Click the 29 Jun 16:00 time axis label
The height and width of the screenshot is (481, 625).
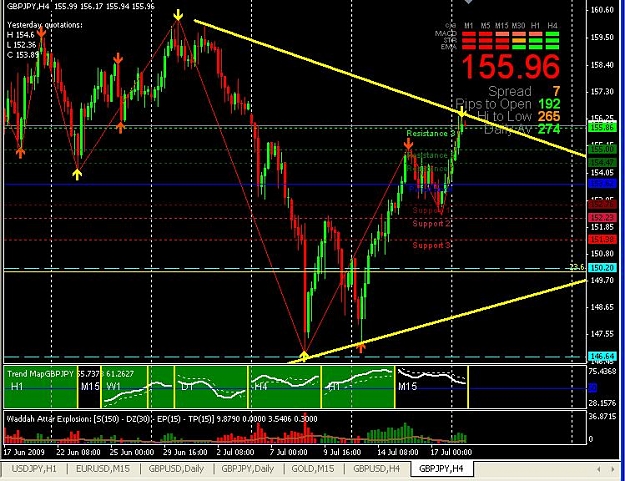click(x=185, y=452)
